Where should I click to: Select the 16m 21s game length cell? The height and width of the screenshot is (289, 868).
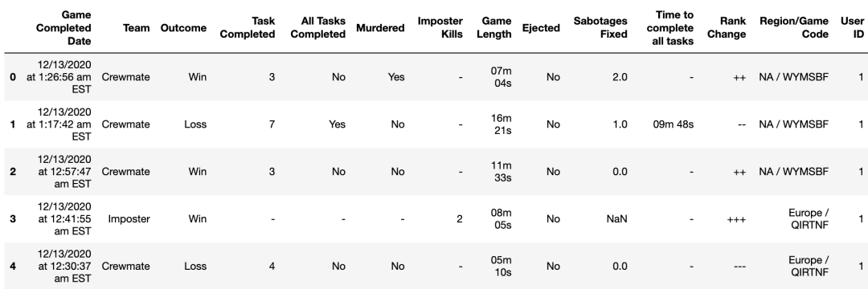tap(502, 124)
